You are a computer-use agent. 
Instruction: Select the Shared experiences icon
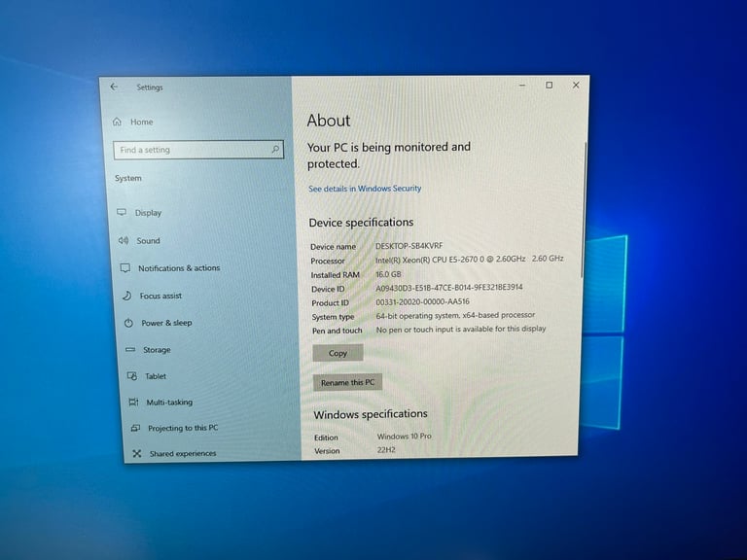coord(137,453)
